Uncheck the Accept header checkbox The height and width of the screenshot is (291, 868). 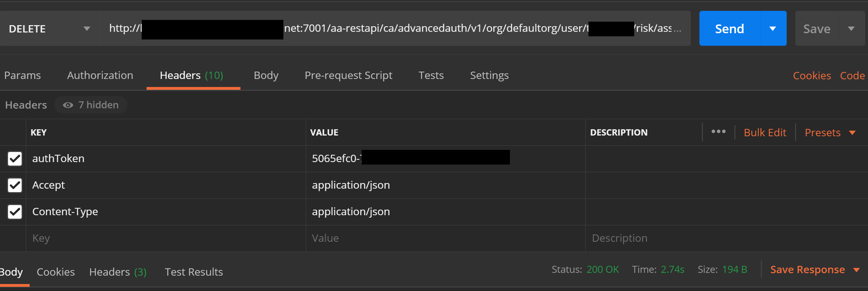pos(15,185)
